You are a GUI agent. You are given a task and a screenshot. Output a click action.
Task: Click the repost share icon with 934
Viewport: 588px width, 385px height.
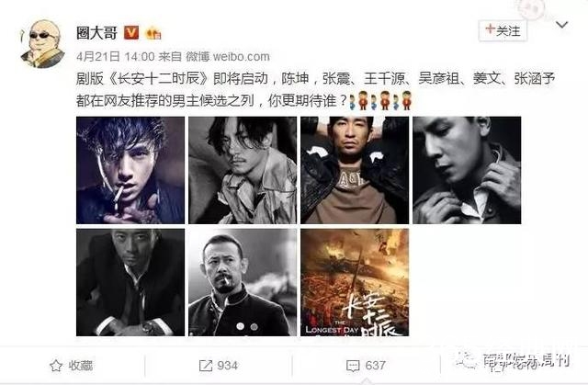point(206,366)
